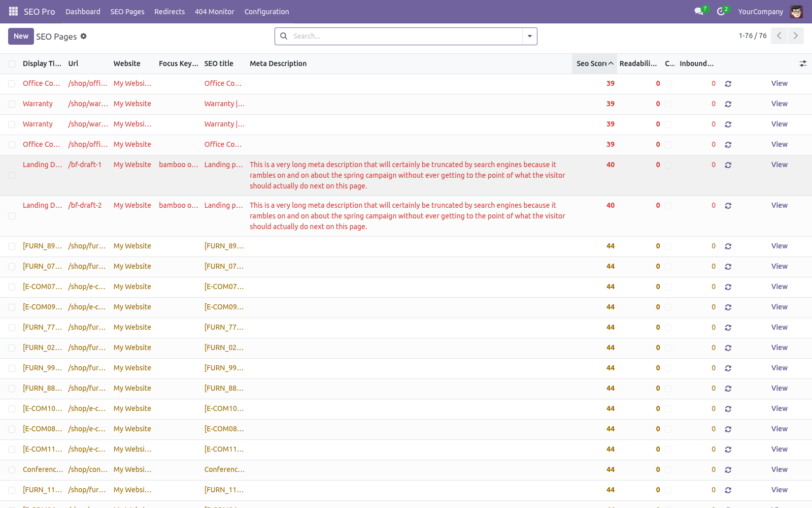Refresh the [FURN_11… row

click(728, 490)
